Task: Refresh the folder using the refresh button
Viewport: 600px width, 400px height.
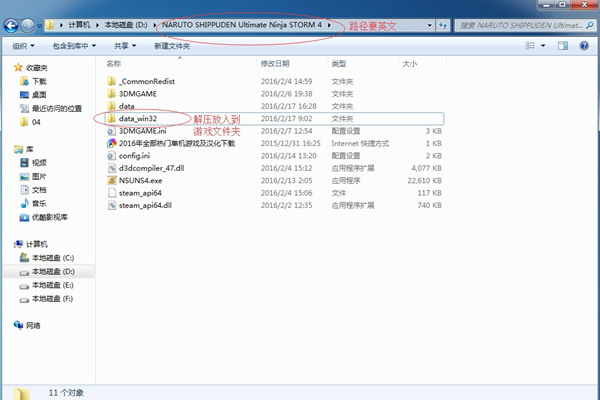Action: coord(443,26)
